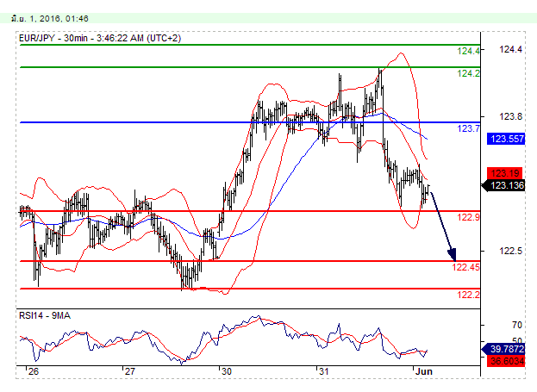Click the green 124.4 resistance label

pyautogui.click(x=468, y=51)
